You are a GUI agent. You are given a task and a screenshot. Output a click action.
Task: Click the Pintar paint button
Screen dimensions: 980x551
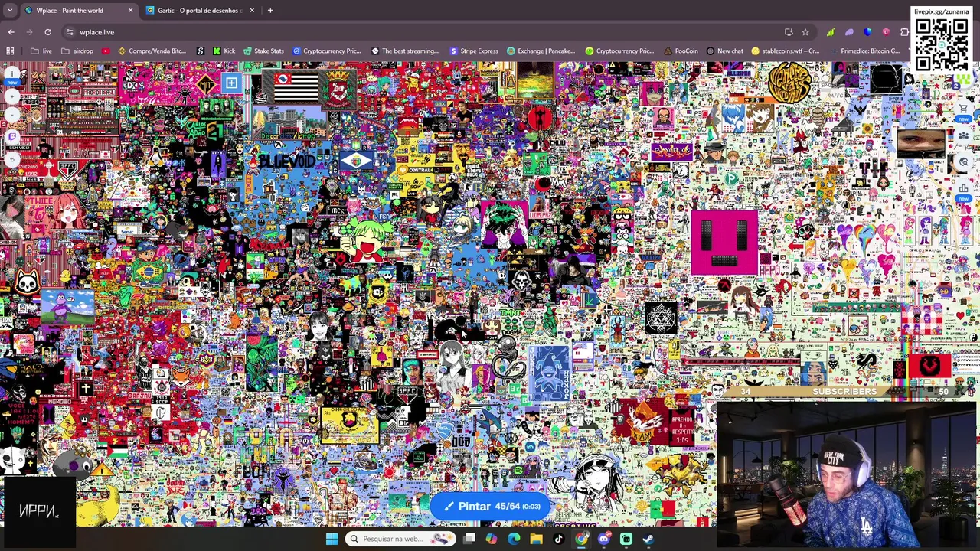(x=490, y=506)
